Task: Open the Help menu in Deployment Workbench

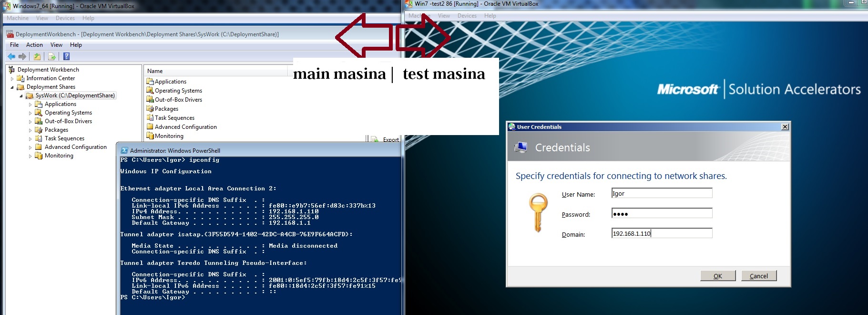Action: coord(76,45)
